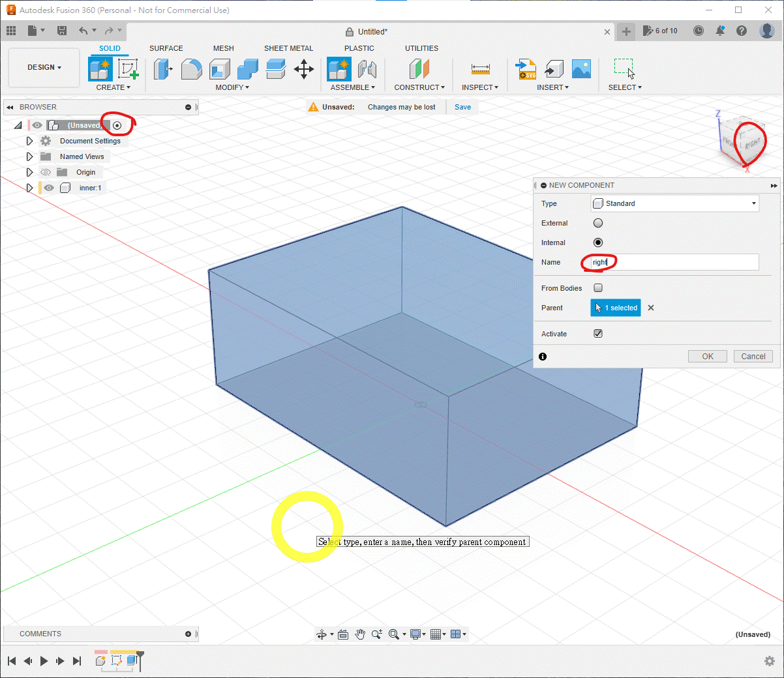Screen dimensions: 784x678
Task: Click the Create Sketch tool icon
Action: pos(128,68)
